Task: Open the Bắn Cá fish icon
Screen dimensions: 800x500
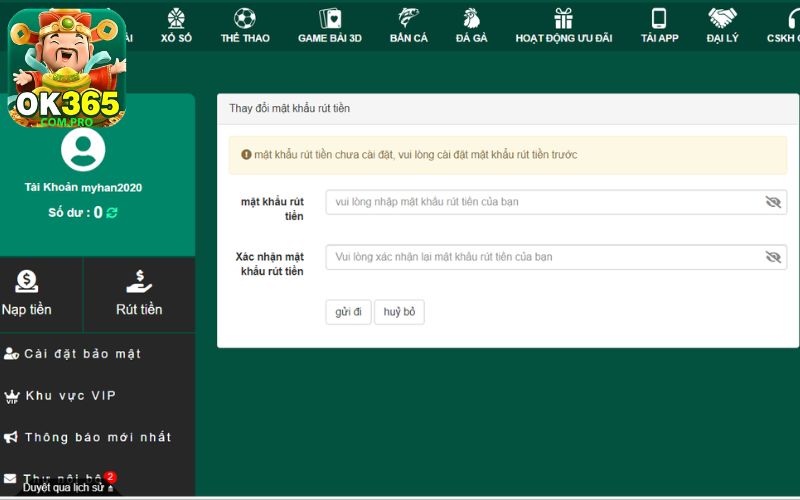Action: pos(408,18)
